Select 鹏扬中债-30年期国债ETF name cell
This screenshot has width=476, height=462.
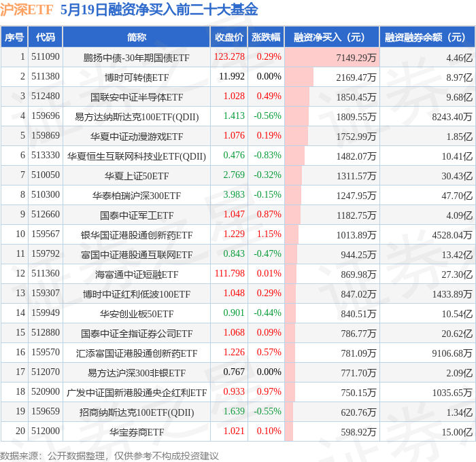point(136,57)
